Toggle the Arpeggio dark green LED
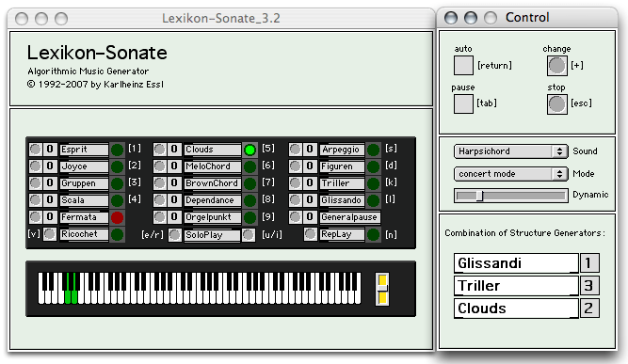Viewport: 628px width, 364px height. point(373,150)
